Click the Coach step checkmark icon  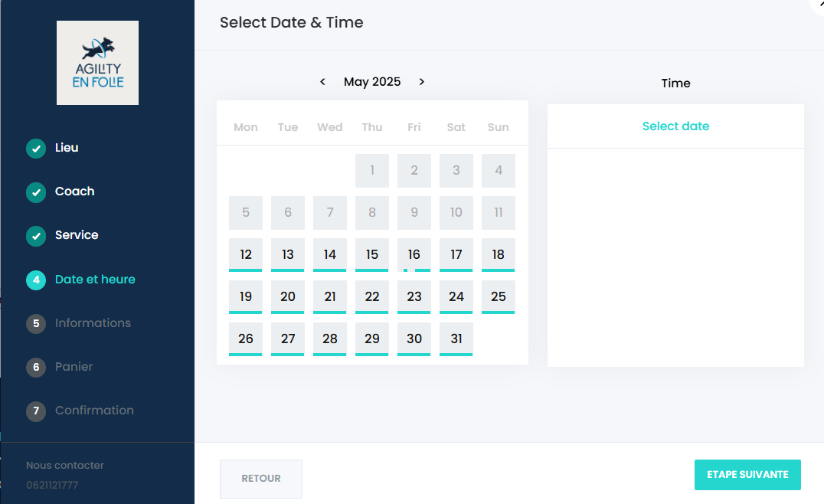[x=36, y=191]
